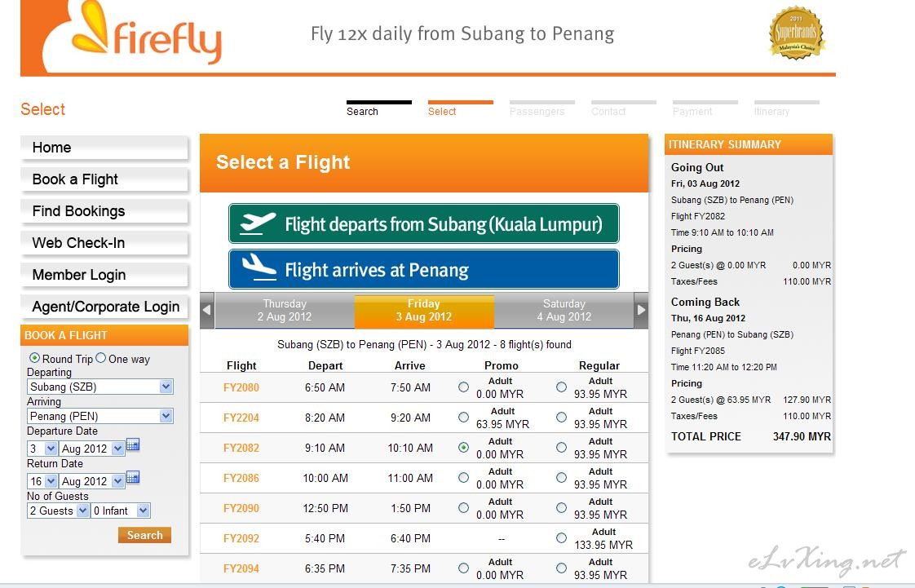Open the Departing Subang (SZB) dropdown
915x588 pixels.
coord(100,387)
